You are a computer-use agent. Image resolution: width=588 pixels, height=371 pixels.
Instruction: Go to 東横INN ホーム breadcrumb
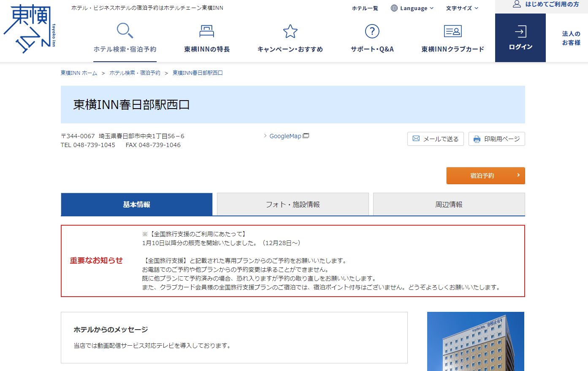[79, 73]
